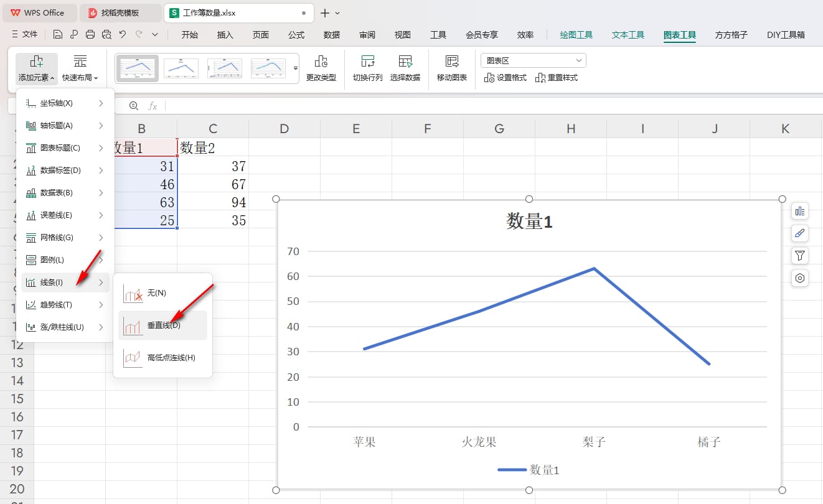
Task: Switch to the 数据 Data ribbon tab
Action: click(x=332, y=35)
